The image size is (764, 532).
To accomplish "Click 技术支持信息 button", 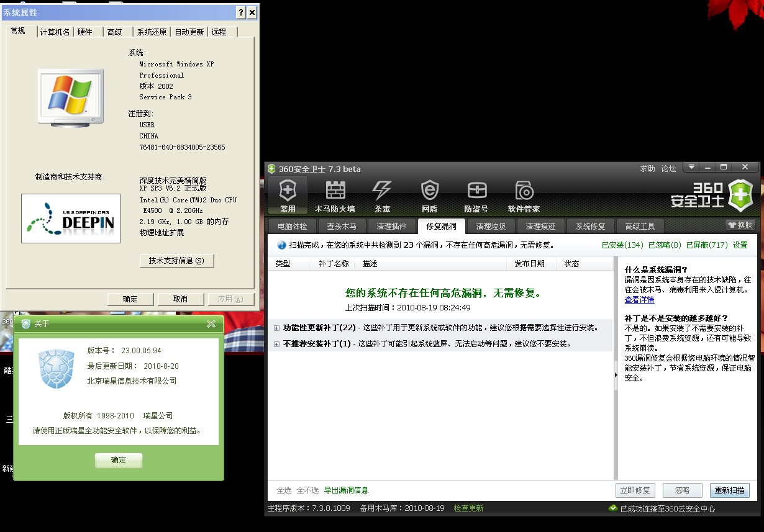I will click(x=176, y=261).
